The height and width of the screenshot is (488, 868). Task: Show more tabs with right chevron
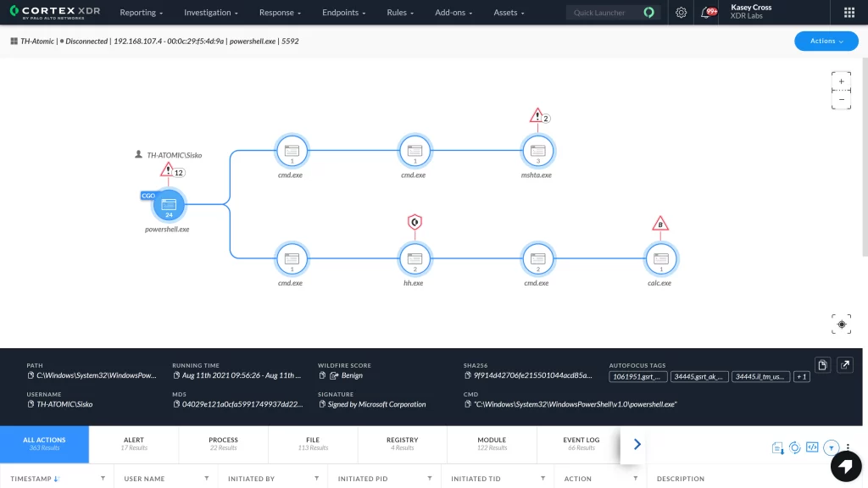(637, 444)
